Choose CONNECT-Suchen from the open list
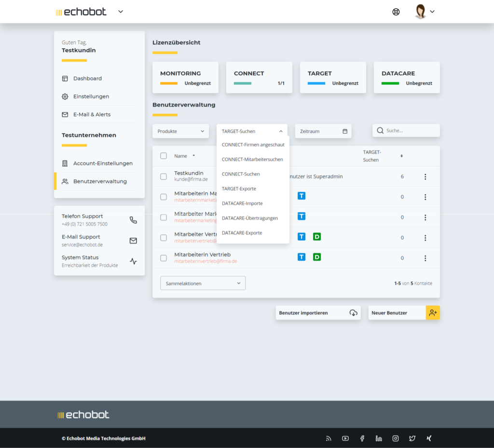This screenshot has width=494, height=448. coord(241,174)
